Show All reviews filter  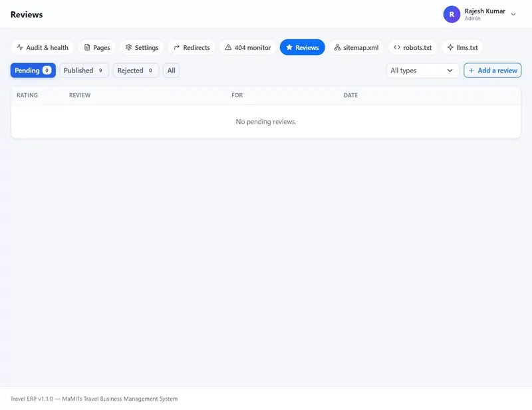(172, 71)
